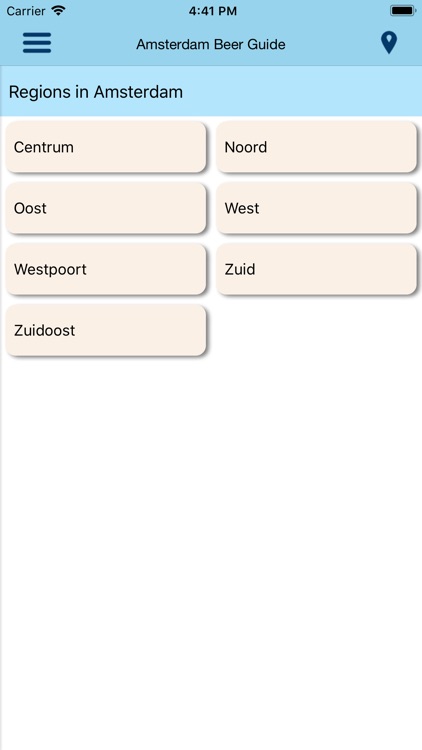Tap the battery indicator icon
422x750 pixels.
(x=402, y=11)
